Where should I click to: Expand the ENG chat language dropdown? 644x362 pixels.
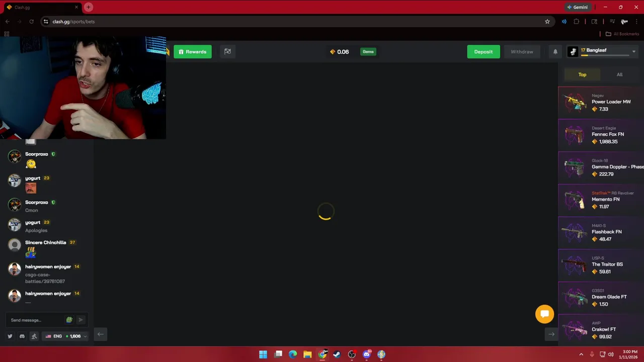click(65, 336)
